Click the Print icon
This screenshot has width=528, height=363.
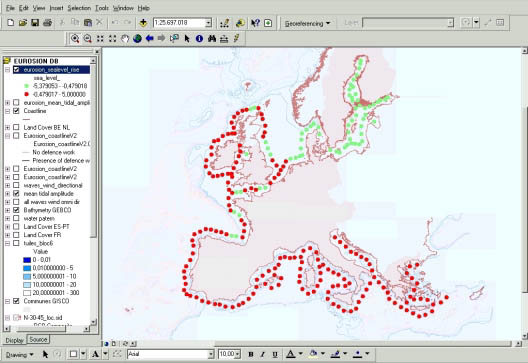coord(47,23)
